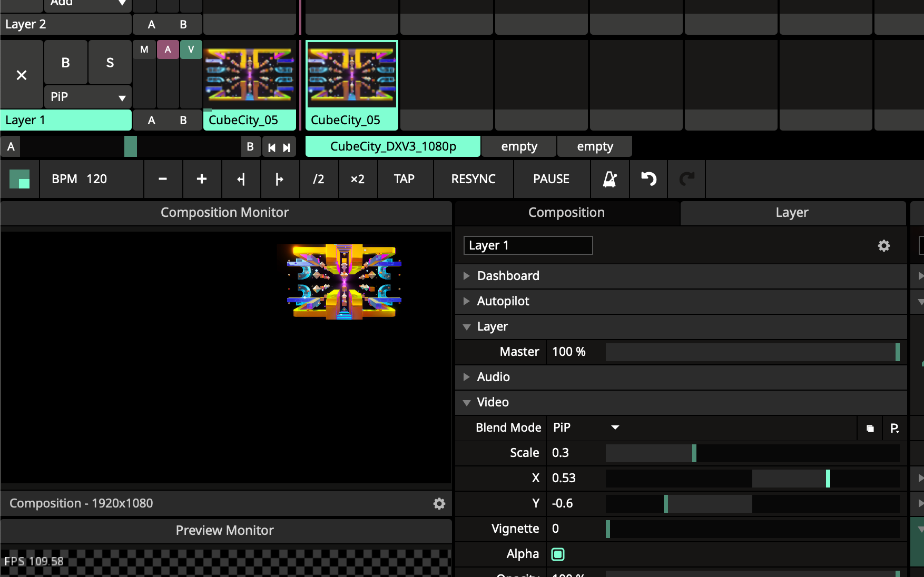The width and height of the screenshot is (924, 577).
Task: Nudge BPM phase backward icon
Action: (241, 179)
